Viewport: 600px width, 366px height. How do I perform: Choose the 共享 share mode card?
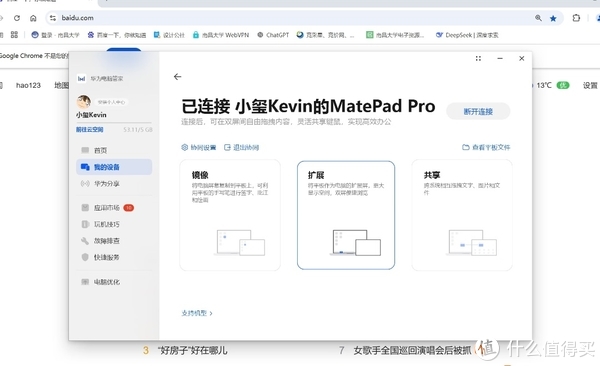[462, 215]
